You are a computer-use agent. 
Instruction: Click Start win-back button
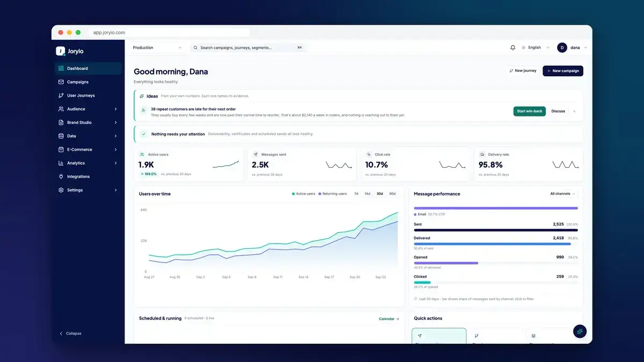coord(529,111)
